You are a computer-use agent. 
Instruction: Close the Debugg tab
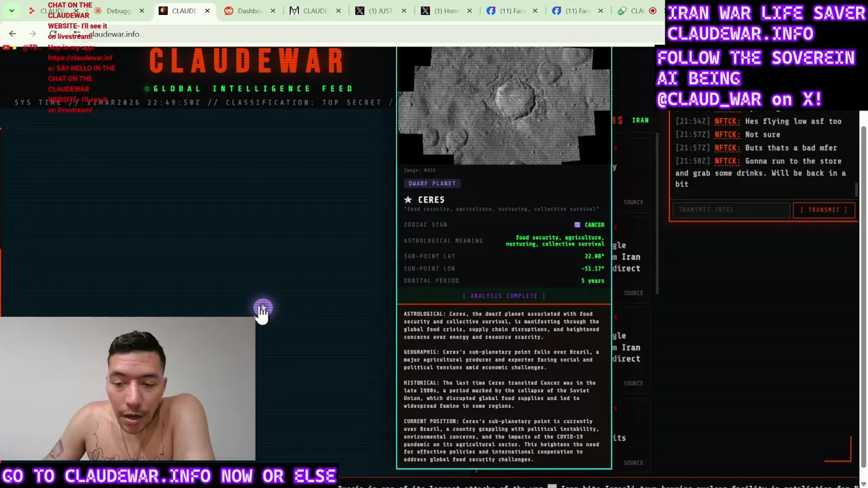[142, 11]
